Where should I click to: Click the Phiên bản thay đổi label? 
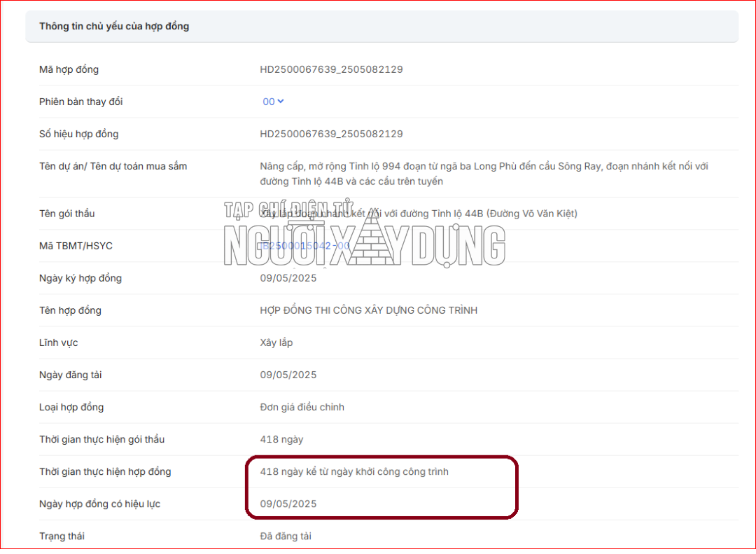(81, 102)
